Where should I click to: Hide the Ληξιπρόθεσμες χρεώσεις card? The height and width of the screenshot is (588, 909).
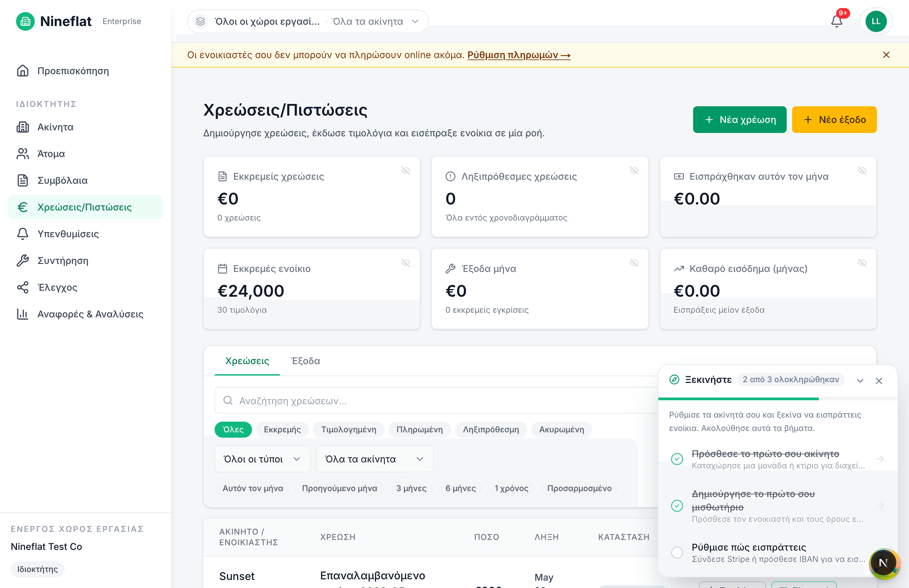[634, 170]
